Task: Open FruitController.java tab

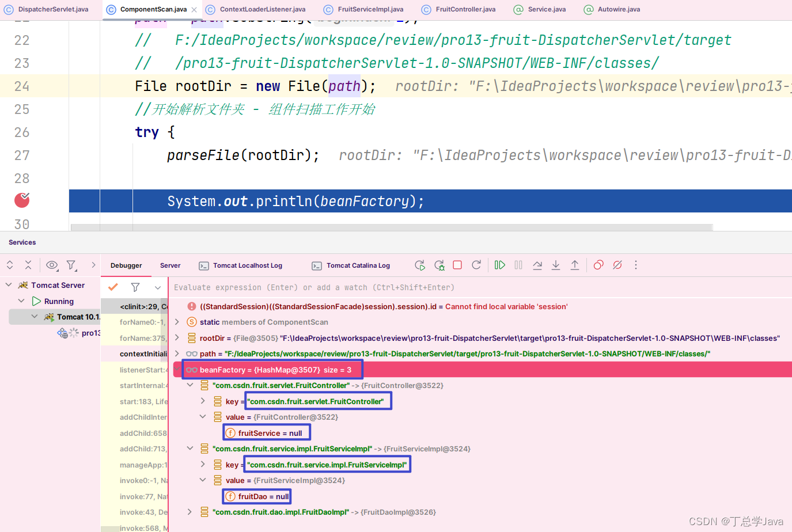Action: point(458,9)
